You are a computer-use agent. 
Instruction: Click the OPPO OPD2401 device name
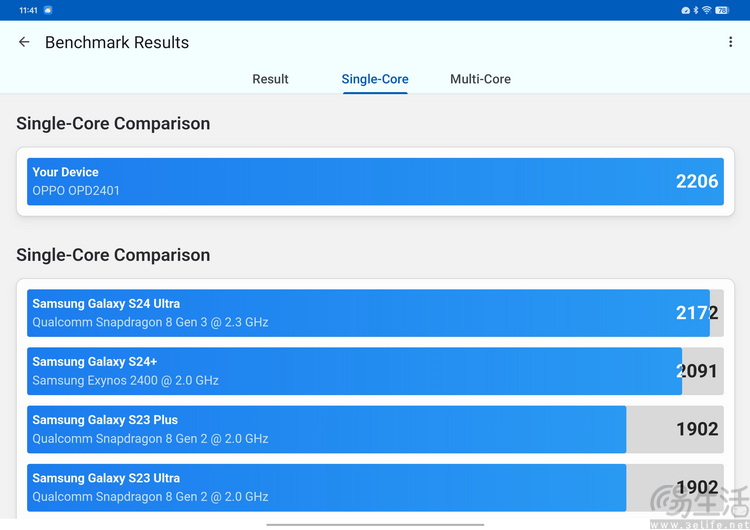(x=76, y=191)
